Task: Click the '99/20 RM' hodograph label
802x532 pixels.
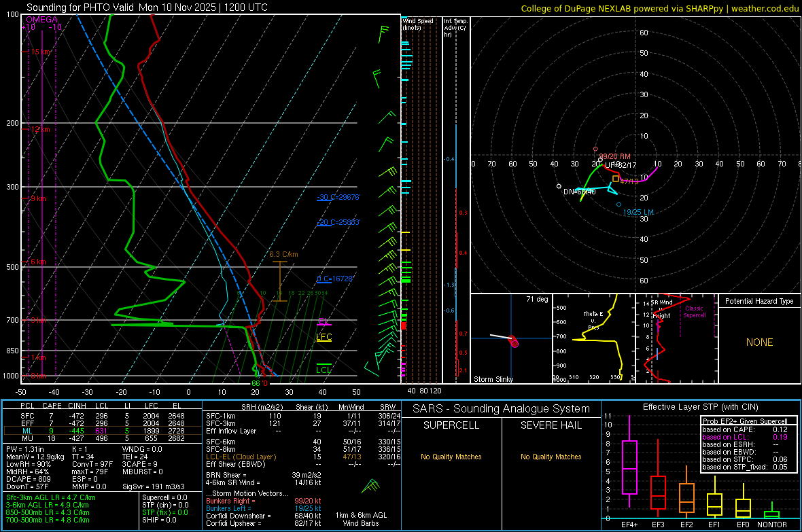Action: click(x=615, y=156)
